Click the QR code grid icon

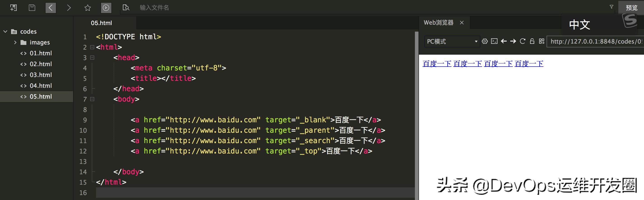tap(541, 41)
